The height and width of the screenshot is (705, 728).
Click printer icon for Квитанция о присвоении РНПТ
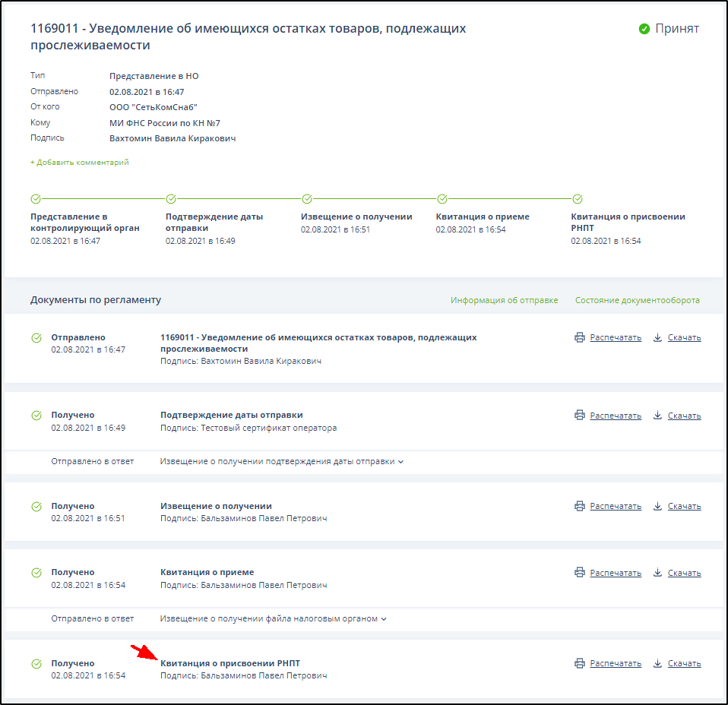(x=580, y=663)
